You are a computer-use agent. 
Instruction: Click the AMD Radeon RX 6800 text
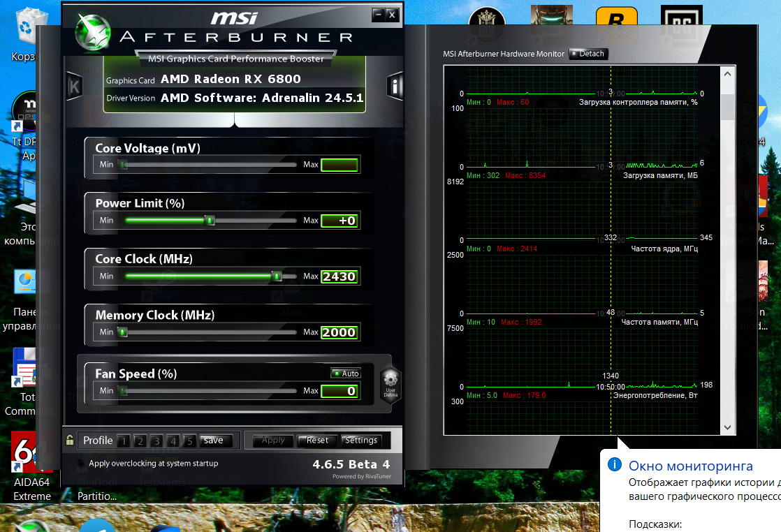pos(231,79)
